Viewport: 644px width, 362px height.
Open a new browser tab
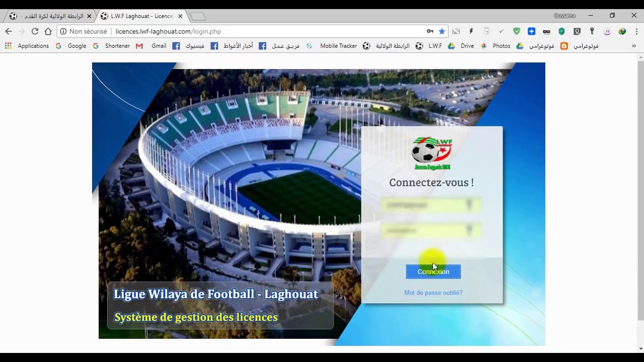[x=197, y=17]
